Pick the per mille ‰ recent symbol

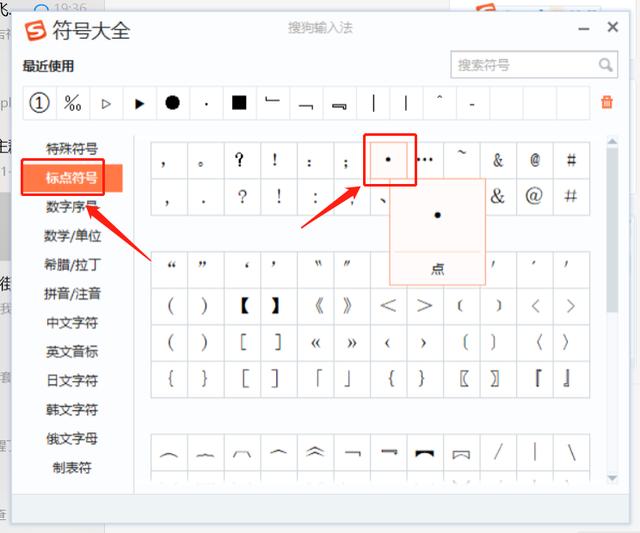pos(72,102)
